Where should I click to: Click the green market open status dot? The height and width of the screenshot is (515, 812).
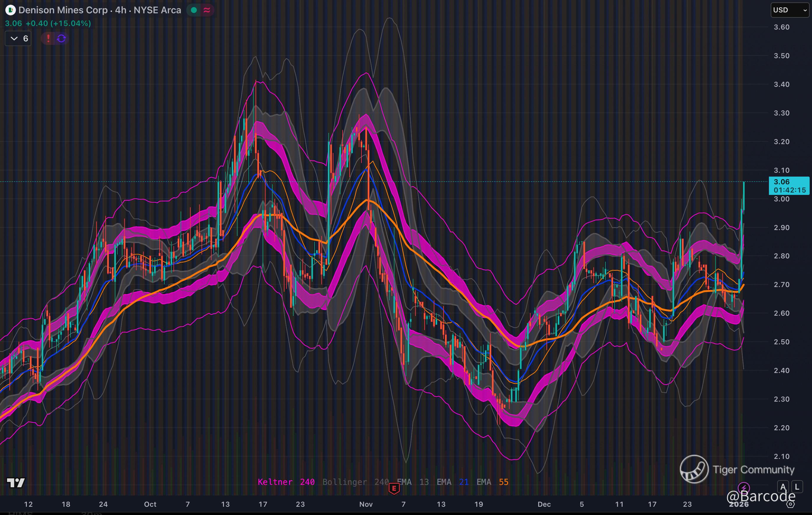point(194,10)
